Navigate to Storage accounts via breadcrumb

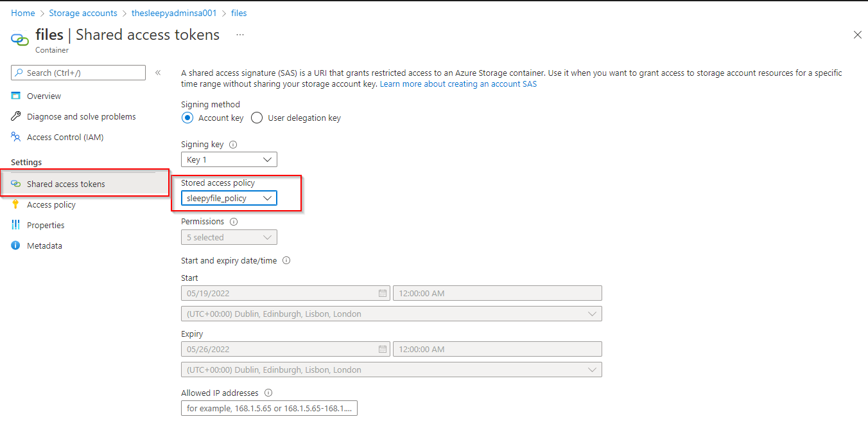(83, 13)
